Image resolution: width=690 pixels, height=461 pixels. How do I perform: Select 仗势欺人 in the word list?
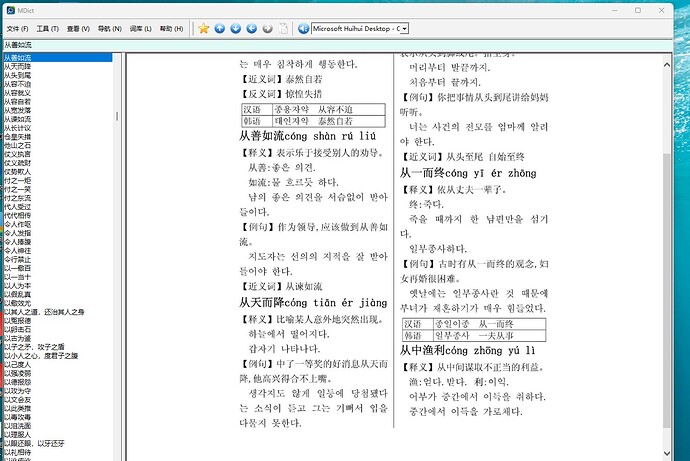point(18,172)
